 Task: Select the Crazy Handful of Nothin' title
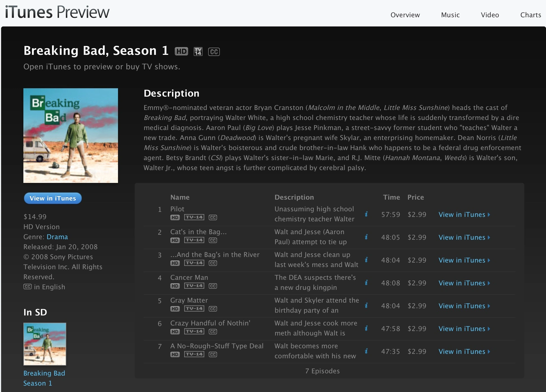coord(210,323)
